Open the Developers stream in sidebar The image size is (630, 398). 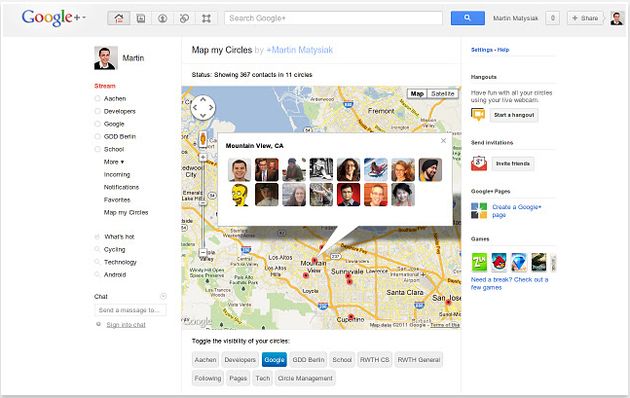120,111
